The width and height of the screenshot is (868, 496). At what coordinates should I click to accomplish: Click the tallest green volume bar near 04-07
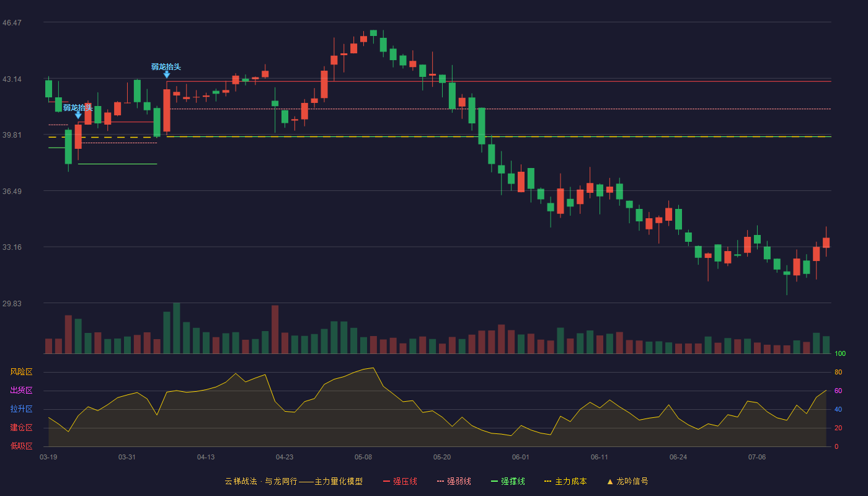(177, 328)
